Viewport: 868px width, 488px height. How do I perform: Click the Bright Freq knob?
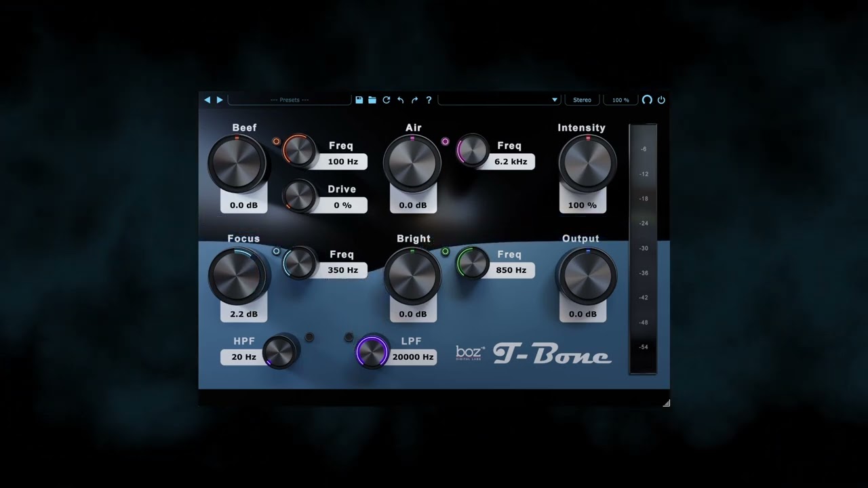(x=473, y=262)
